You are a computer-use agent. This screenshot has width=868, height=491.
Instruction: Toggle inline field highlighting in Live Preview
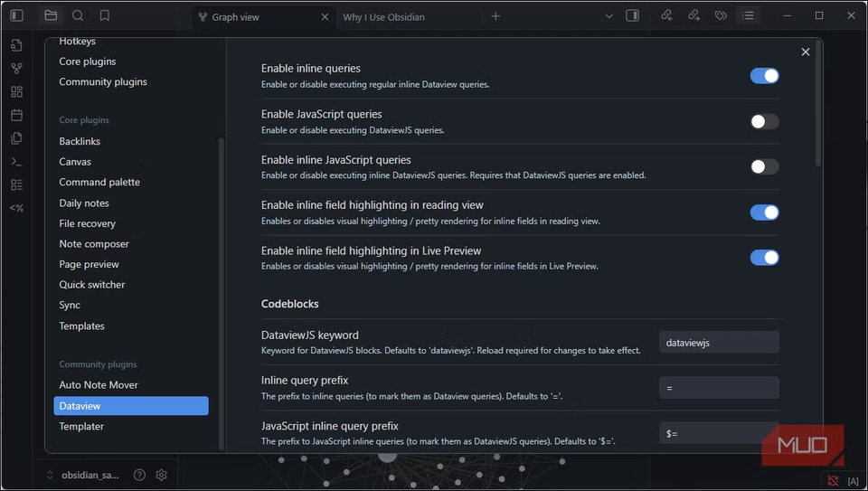(x=764, y=258)
